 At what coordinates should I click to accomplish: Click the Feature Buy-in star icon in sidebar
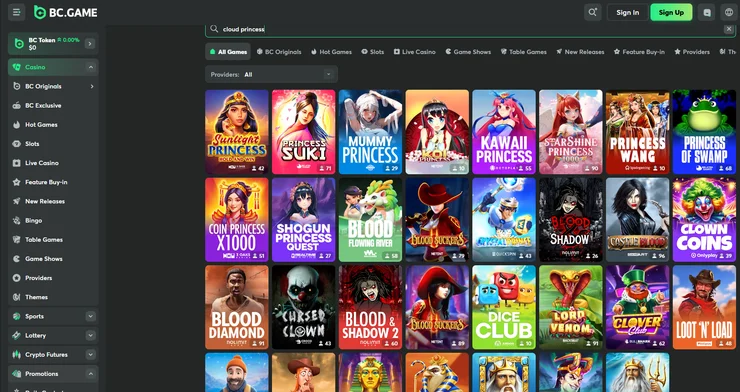point(17,182)
